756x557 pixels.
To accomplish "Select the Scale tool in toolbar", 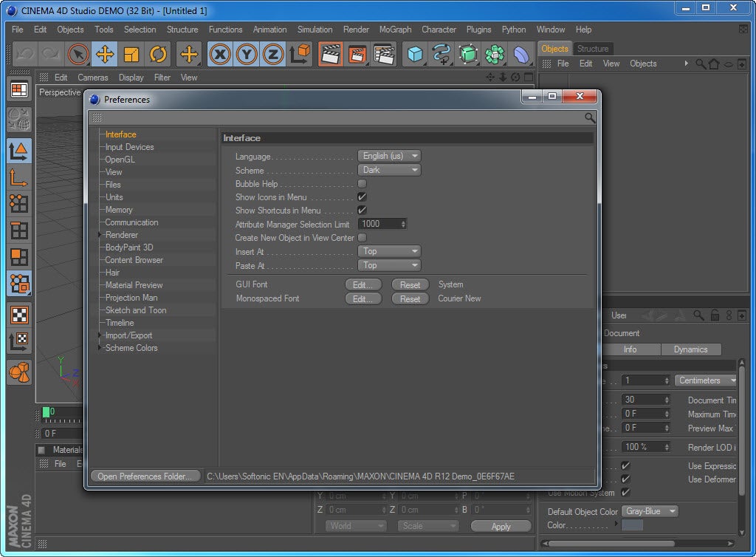I will point(131,54).
